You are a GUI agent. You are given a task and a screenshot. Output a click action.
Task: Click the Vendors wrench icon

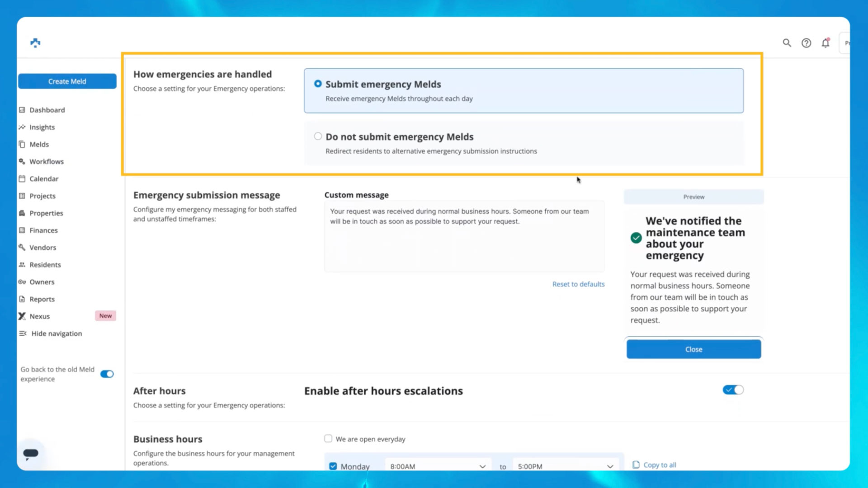tap(22, 247)
